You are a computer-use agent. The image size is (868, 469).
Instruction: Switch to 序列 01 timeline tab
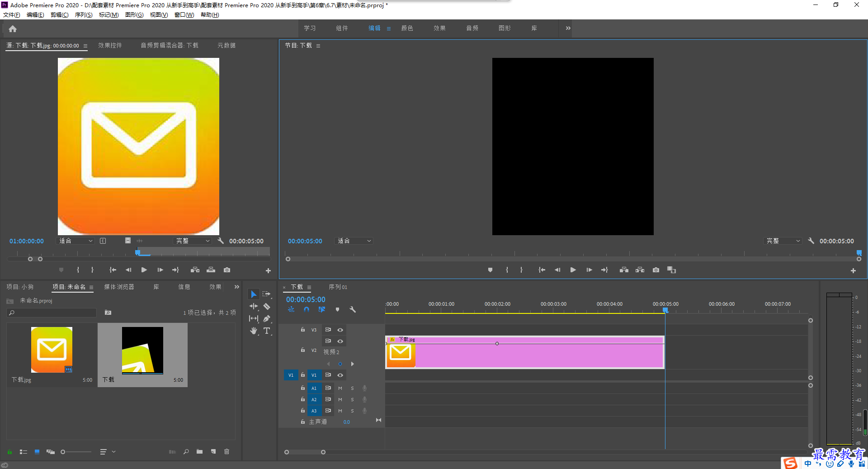pos(338,287)
